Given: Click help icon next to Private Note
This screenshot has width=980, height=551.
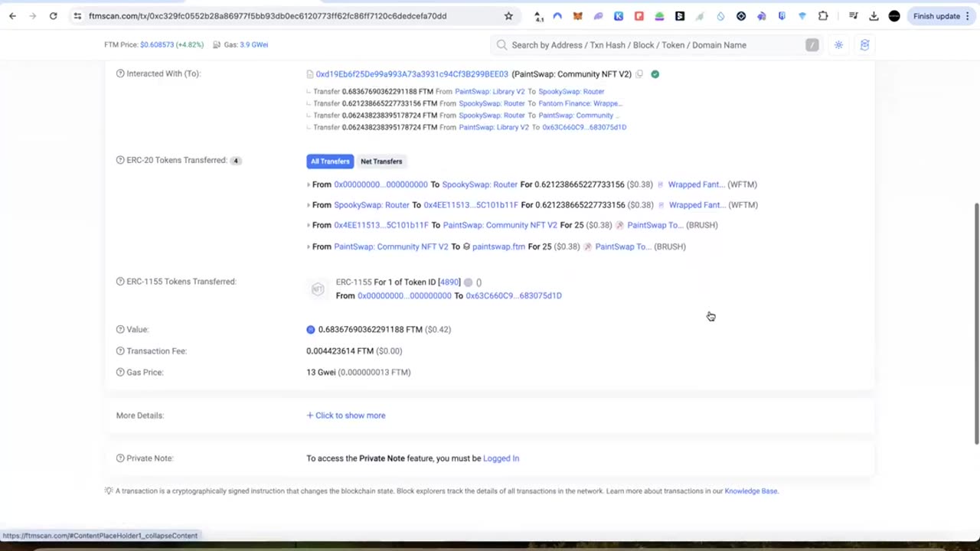Looking at the screenshot, I should coord(120,458).
